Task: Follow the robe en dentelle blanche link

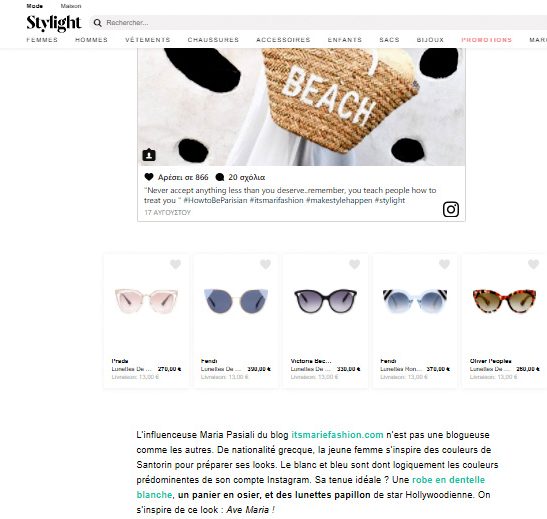Action: (x=310, y=487)
